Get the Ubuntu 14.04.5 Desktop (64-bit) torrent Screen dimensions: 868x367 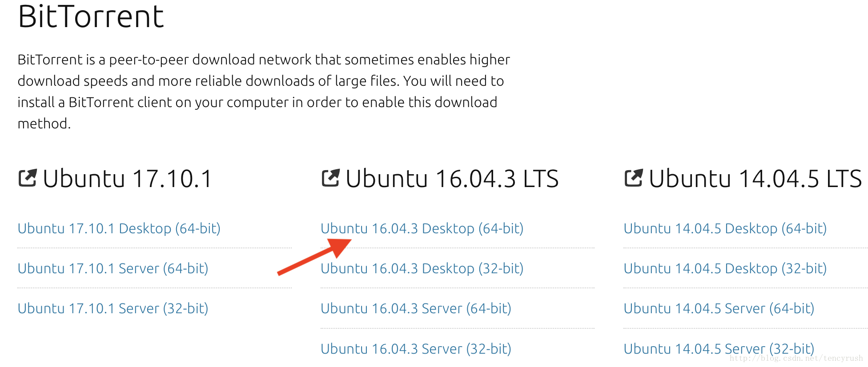pos(725,228)
